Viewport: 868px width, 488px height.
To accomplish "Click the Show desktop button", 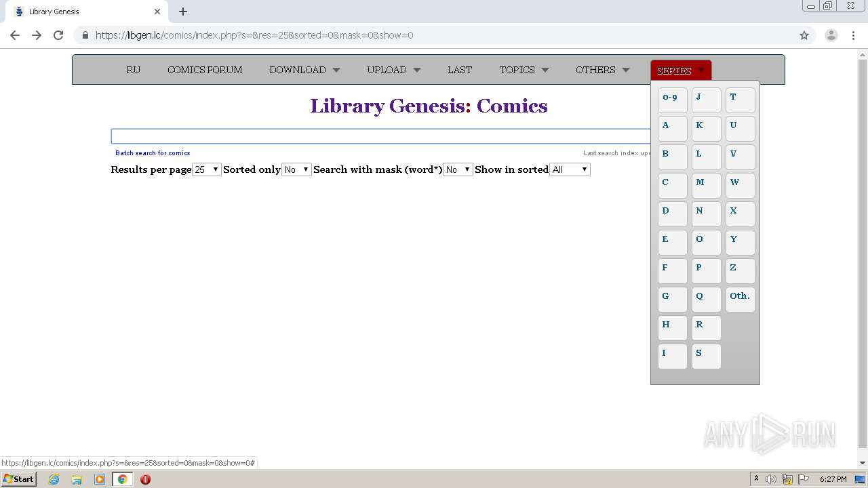I will 861,479.
